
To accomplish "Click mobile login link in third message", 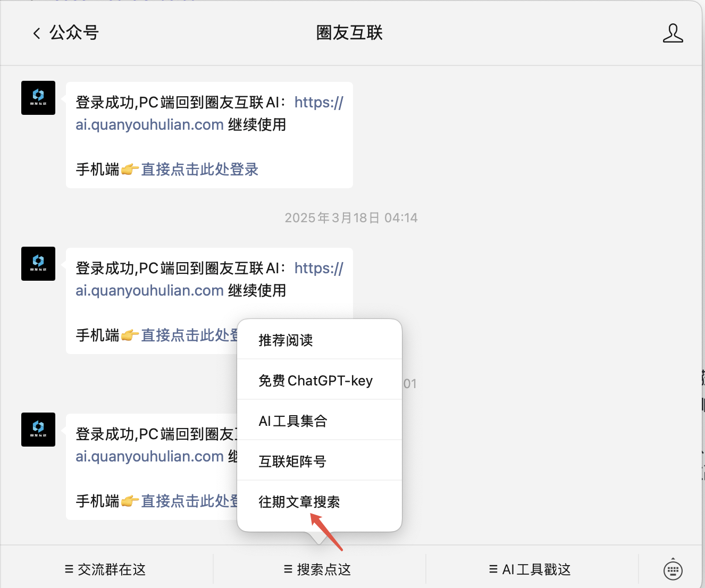I will point(189,501).
